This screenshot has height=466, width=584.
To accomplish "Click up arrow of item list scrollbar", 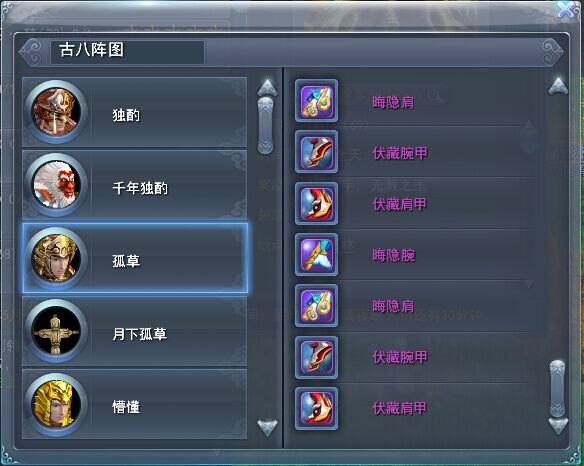I will (x=558, y=86).
